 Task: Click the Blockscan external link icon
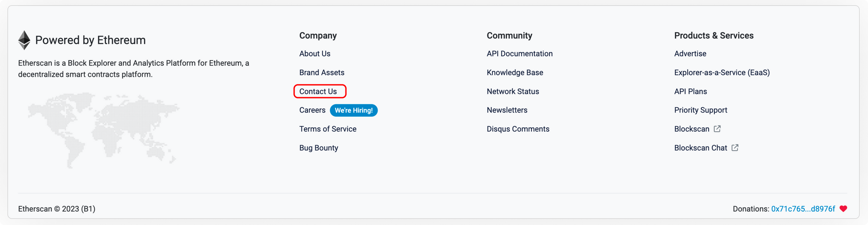[717, 129]
